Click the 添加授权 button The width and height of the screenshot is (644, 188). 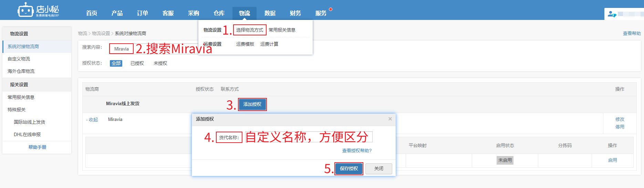pyautogui.click(x=252, y=104)
